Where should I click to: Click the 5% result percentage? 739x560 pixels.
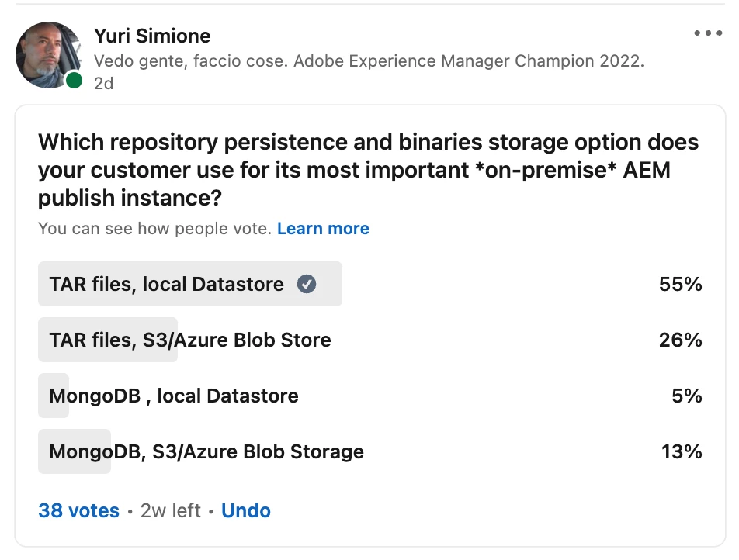click(x=686, y=396)
